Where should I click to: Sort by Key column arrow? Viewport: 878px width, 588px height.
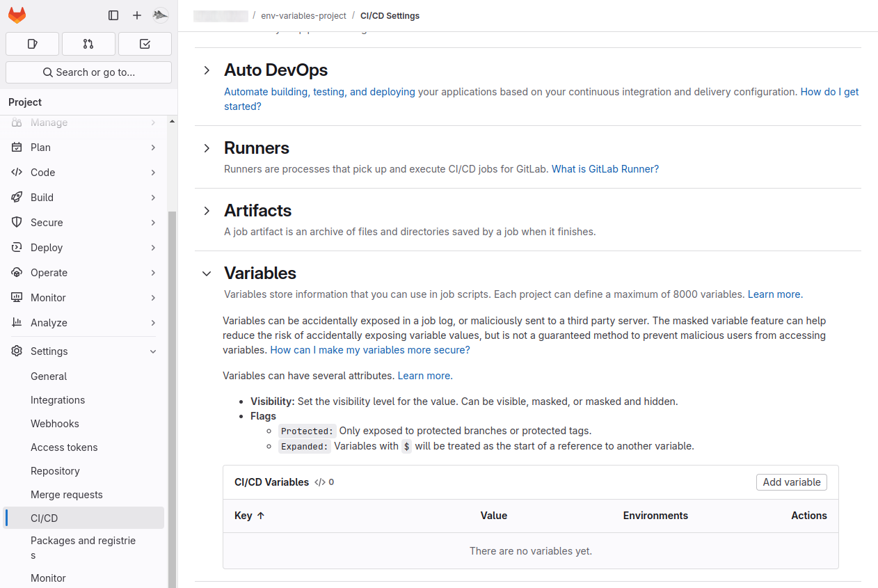[x=261, y=516]
